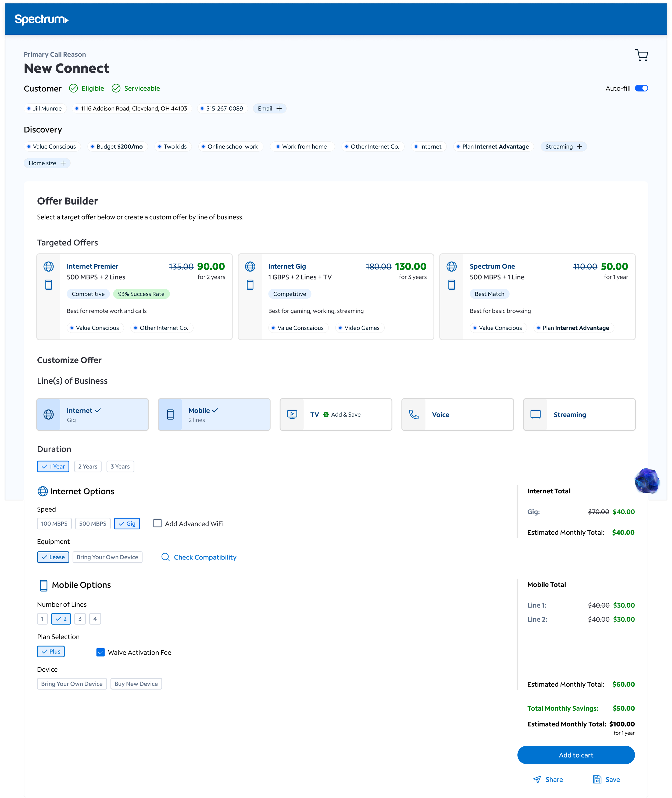
Task: Toggle the Gig speed option
Action: [x=127, y=523]
